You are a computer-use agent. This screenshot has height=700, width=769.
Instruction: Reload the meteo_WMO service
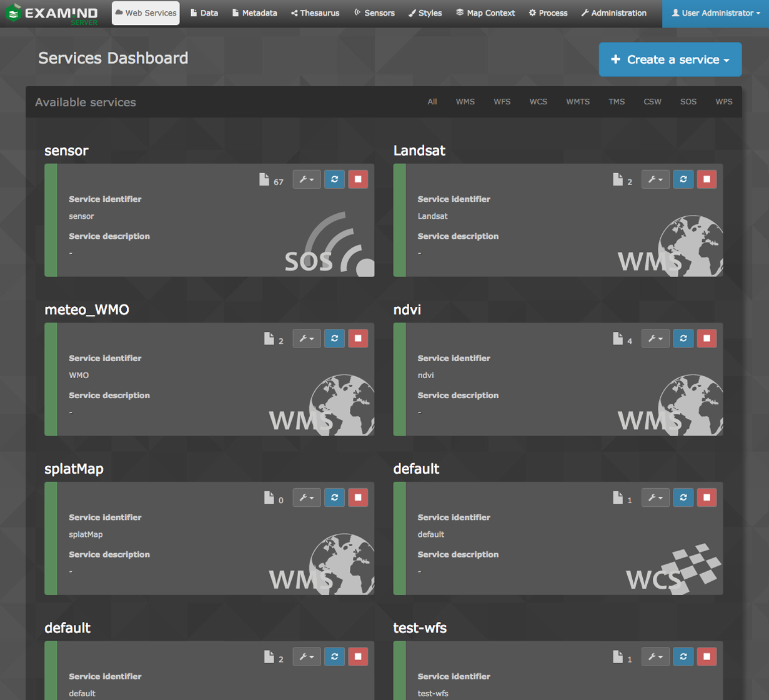pyautogui.click(x=335, y=339)
